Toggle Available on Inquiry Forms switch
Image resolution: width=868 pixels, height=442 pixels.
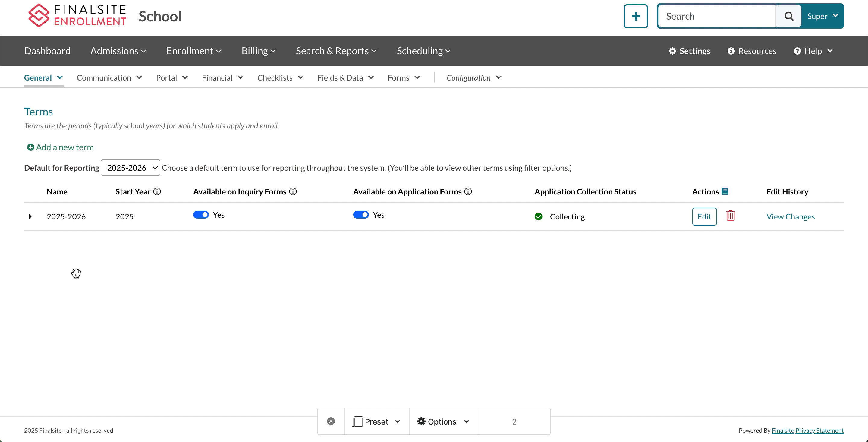coord(201,215)
